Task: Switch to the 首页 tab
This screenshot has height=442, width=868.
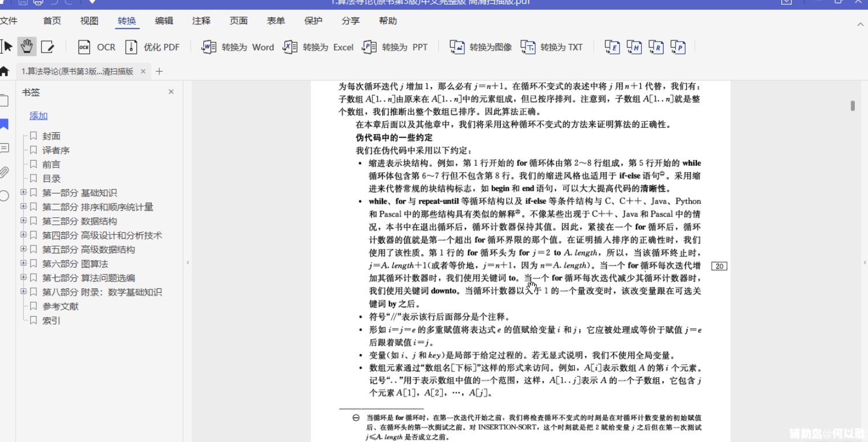Action: [52, 21]
